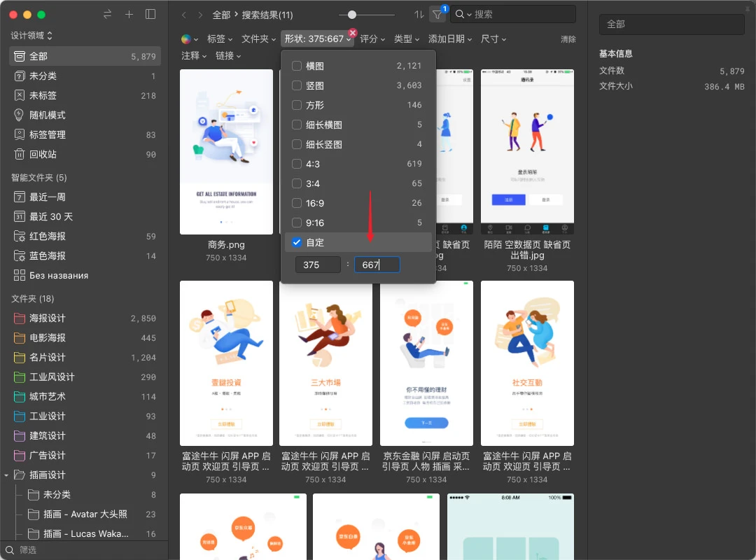Image resolution: width=756 pixels, height=560 pixels.
Task: Go back with the left arrow
Action: [183, 15]
